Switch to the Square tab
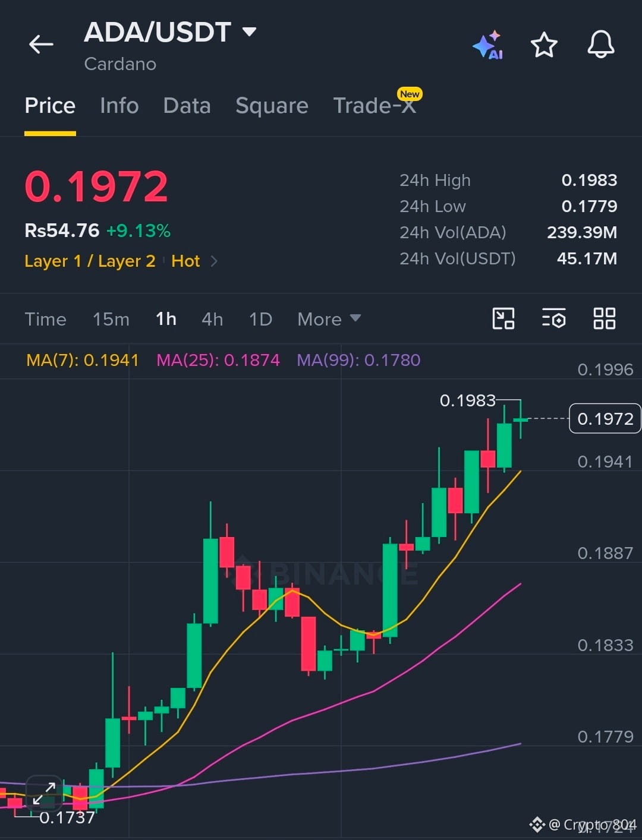The width and height of the screenshot is (642, 840). [272, 106]
